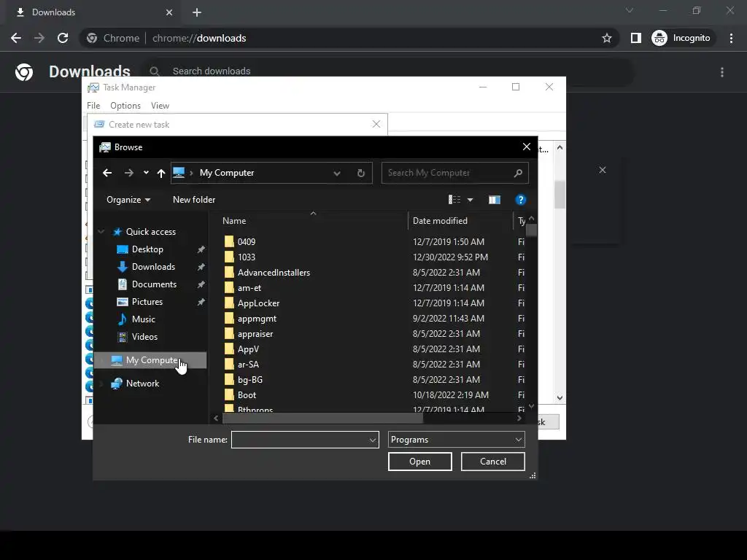
Task: Go up one folder level
Action: [x=161, y=174]
